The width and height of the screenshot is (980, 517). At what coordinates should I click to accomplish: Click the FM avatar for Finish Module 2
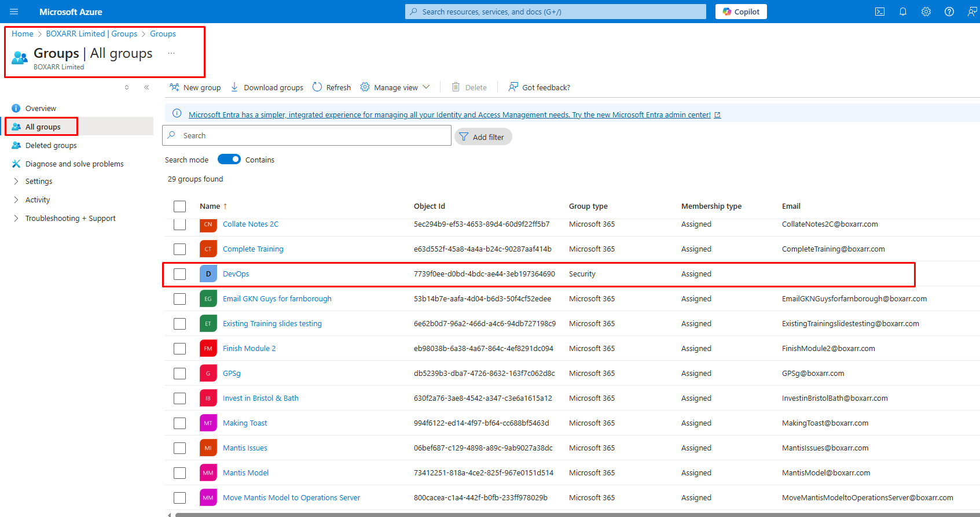pyautogui.click(x=208, y=349)
